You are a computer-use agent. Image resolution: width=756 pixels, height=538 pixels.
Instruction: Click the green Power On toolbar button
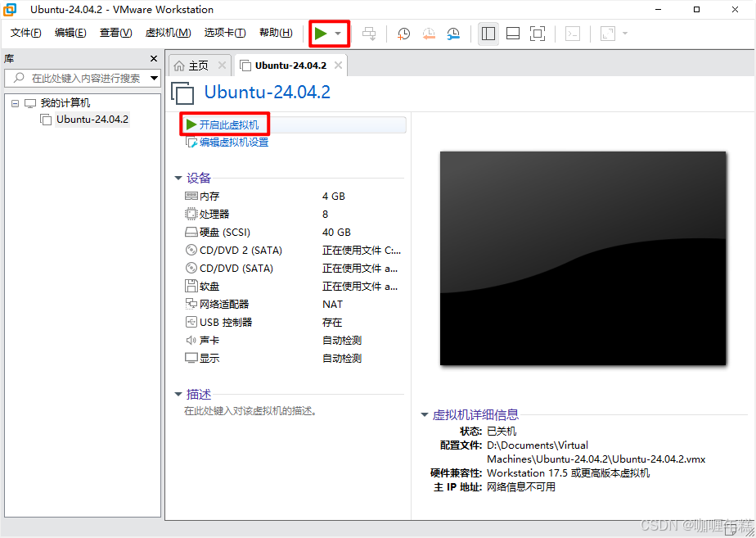coord(321,34)
